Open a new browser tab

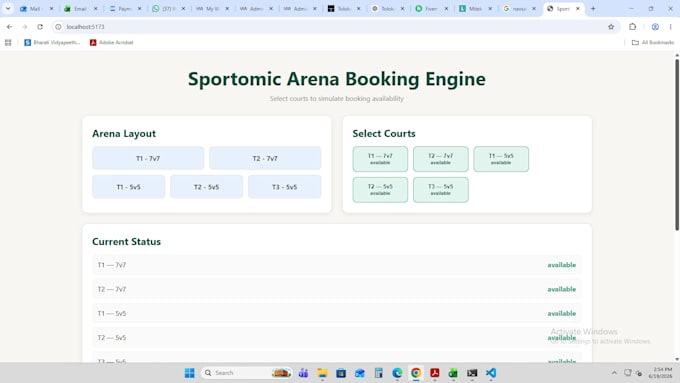pyautogui.click(x=593, y=9)
